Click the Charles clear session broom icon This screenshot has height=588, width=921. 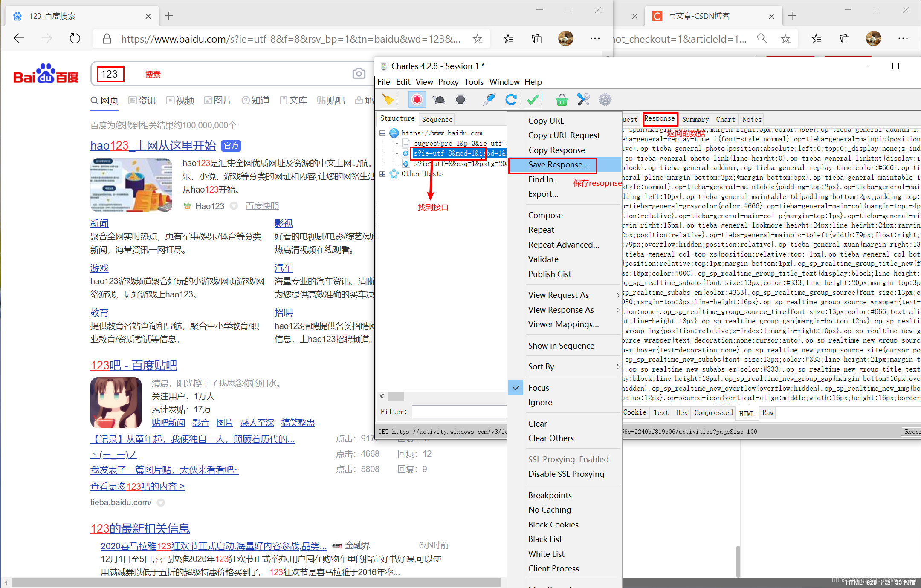pyautogui.click(x=388, y=100)
